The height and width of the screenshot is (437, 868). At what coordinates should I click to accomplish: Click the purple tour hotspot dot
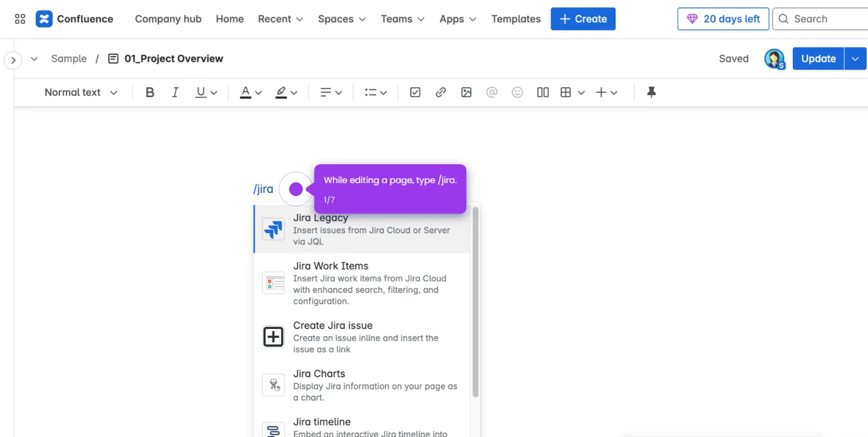click(296, 189)
